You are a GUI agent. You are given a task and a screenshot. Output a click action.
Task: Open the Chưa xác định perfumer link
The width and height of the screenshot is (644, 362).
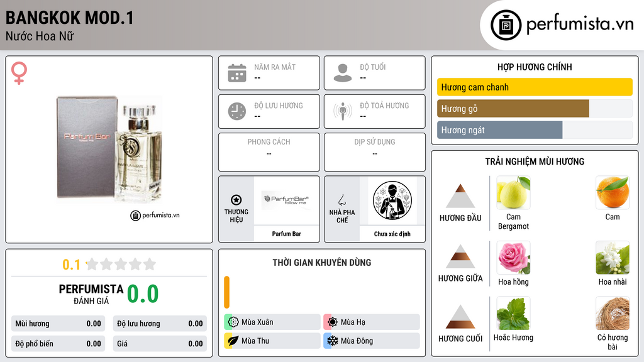click(392, 234)
